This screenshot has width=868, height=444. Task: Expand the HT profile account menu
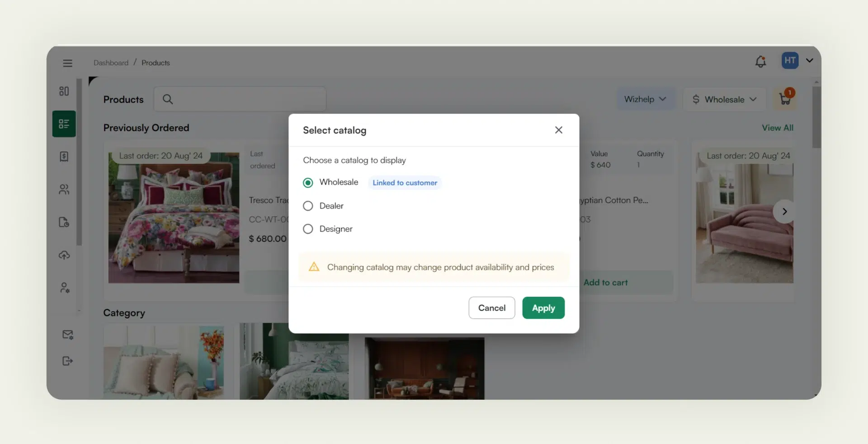click(809, 60)
